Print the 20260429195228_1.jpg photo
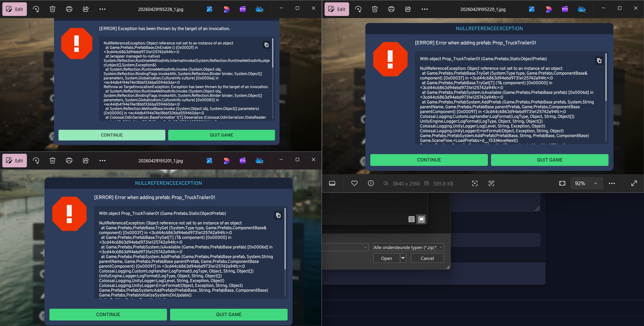This screenshot has width=644, height=326. click(x=69, y=9)
